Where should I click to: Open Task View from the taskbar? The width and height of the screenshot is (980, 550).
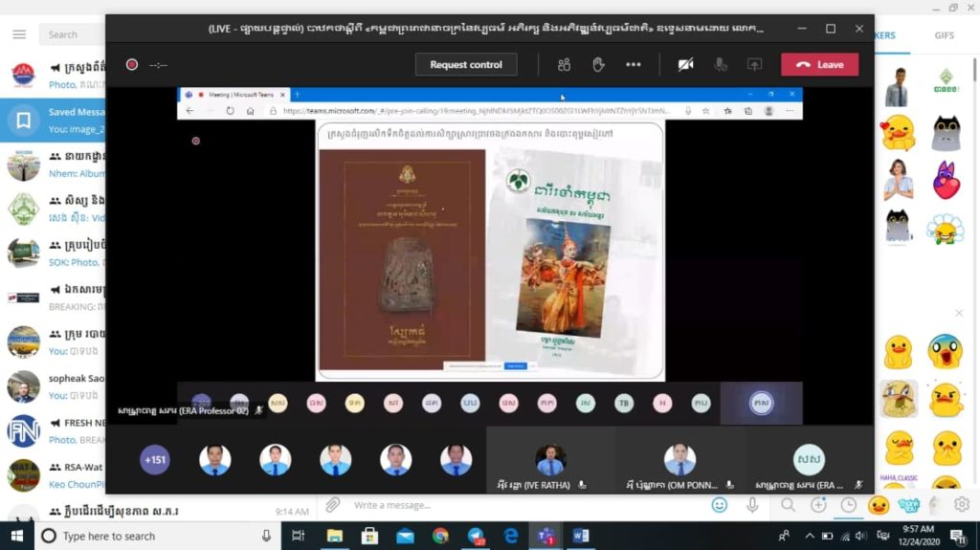(299, 536)
